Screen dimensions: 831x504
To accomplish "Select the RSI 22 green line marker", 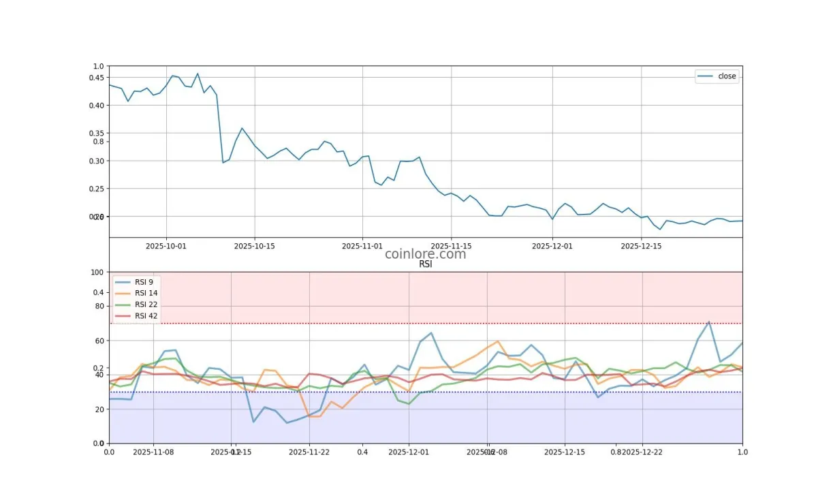I will coord(123,304).
